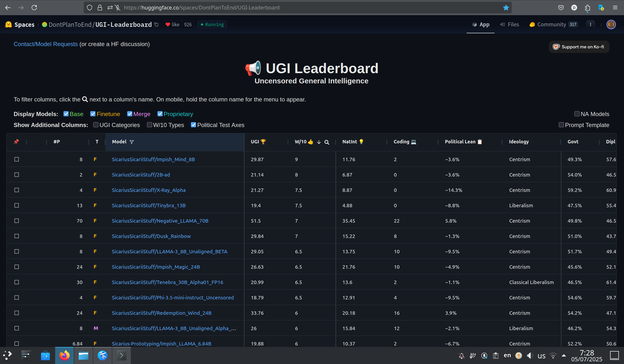Screen dimensions: 624x364
Task: Enable the UGI Categories checkbox
Action: pyautogui.click(x=96, y=125)
